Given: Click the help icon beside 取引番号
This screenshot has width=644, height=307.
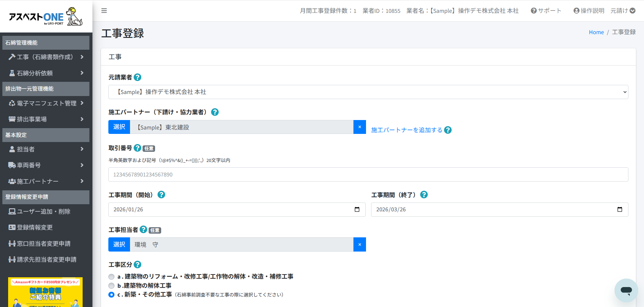Looking at the screenshot, I should coord(137,148).
